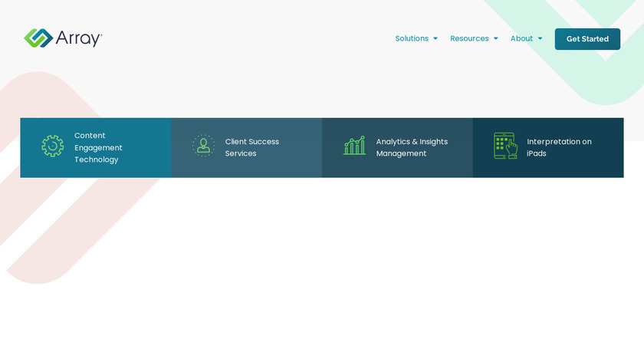This screenshot has height=362, width=644.
Task: Open the Resources menu item
Action: pos(469,38)
